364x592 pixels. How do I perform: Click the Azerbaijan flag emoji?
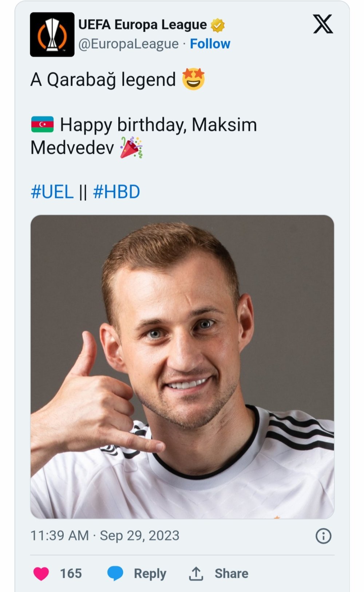point(43,125)
